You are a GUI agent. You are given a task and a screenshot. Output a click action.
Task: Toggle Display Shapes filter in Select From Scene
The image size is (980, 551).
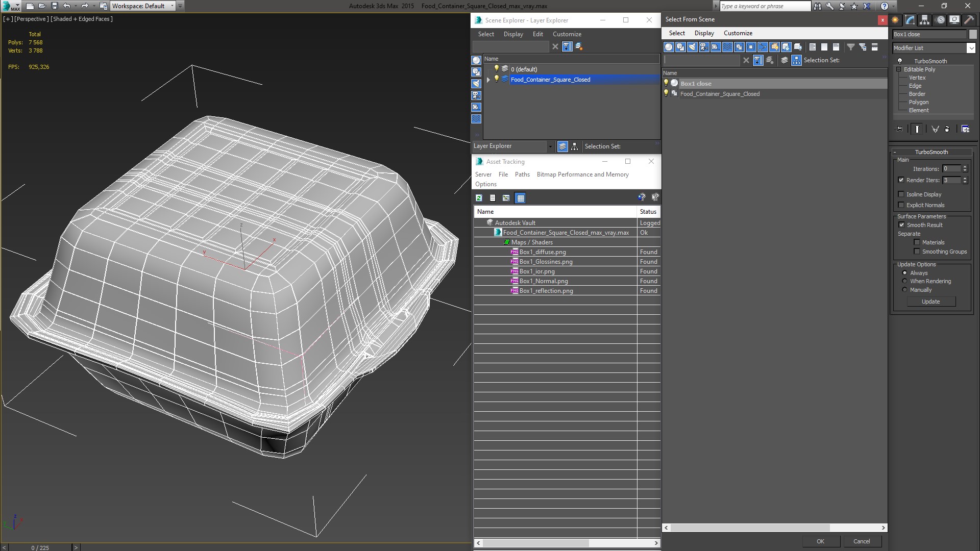pyautogui.click(x=680, y=47)
